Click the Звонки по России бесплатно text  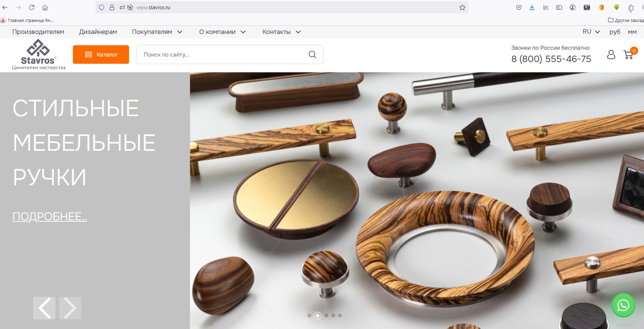(x=550, y=48)
